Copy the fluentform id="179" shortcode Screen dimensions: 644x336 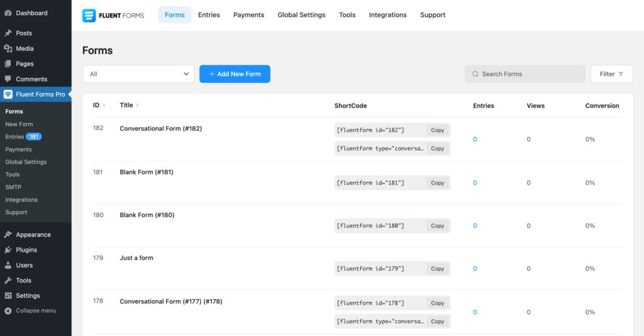click(438, 269)
